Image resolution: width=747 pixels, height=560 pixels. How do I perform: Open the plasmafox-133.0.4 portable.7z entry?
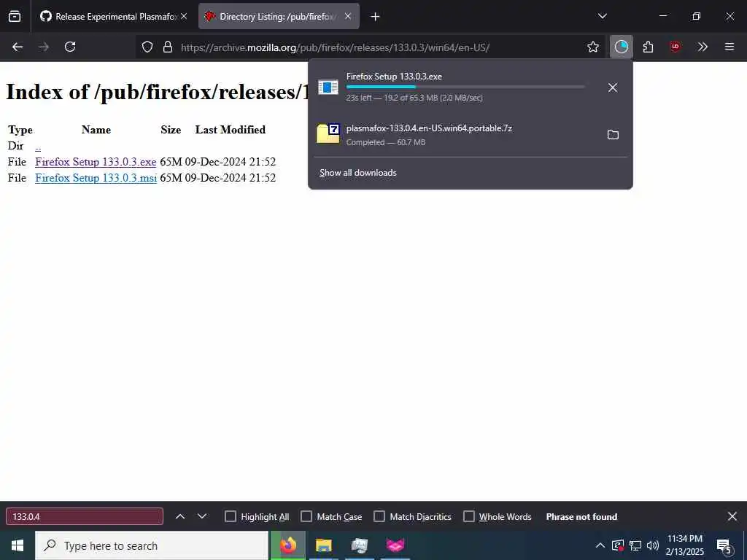[454, 135]
